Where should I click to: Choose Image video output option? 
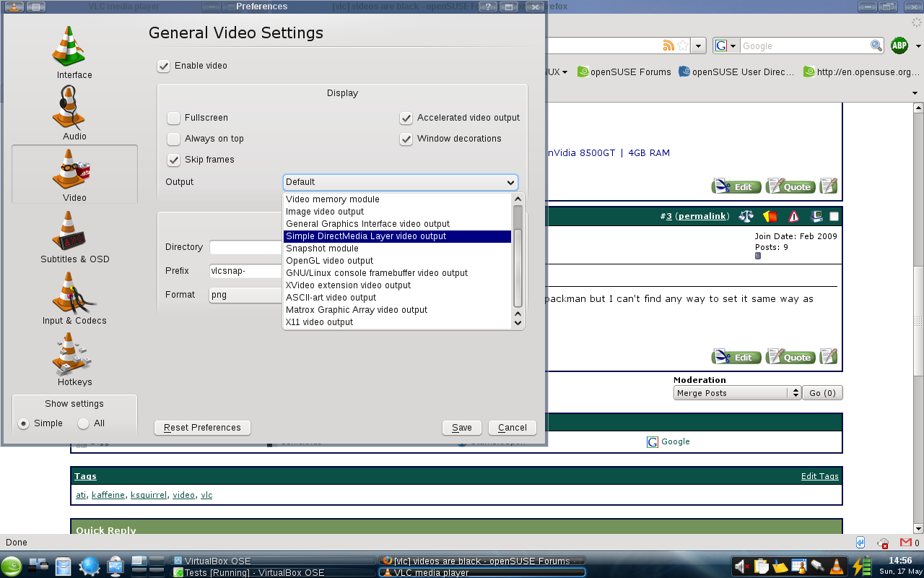(397, 212)
